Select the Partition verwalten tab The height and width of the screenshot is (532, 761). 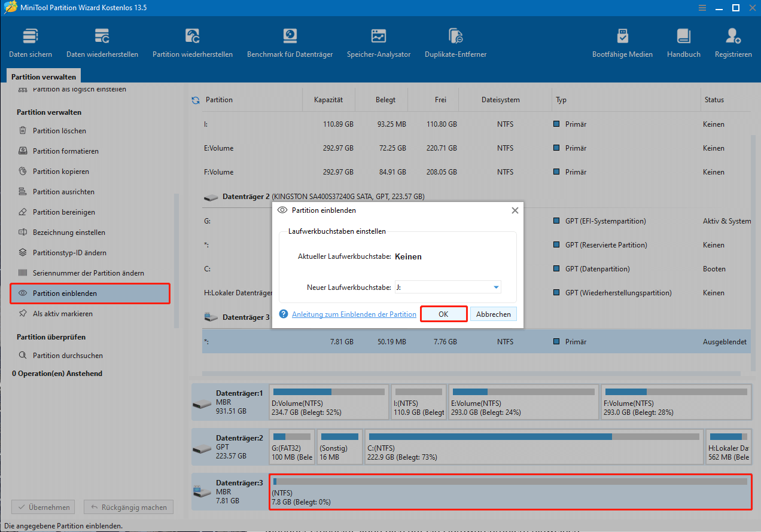point(43,76)
